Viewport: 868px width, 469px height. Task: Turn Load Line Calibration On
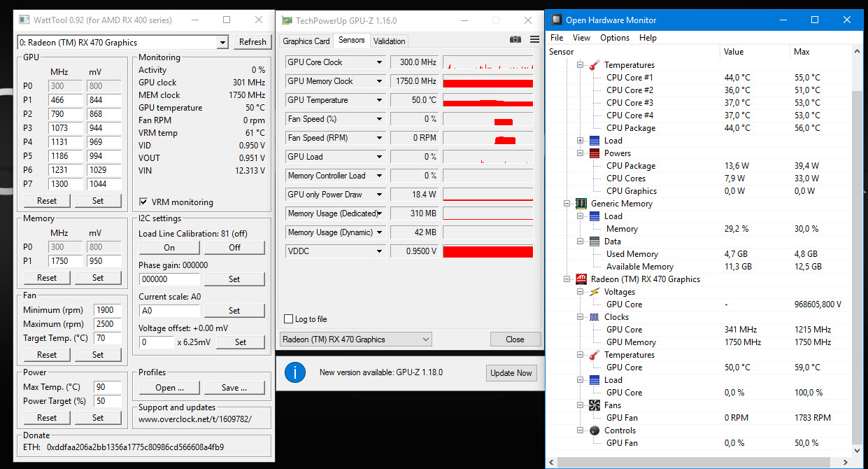point(169,248)
